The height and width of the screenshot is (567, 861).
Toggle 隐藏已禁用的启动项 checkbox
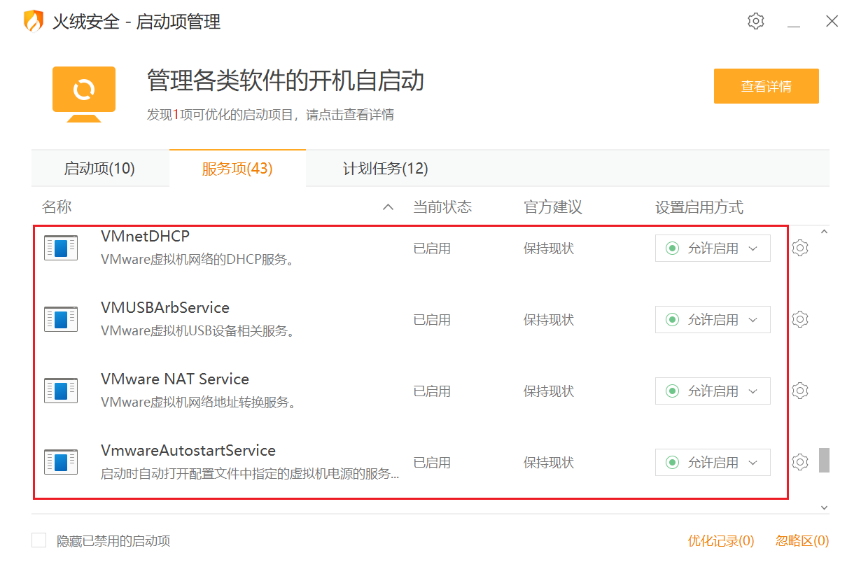pyautogui.click(x=38, y=541)
